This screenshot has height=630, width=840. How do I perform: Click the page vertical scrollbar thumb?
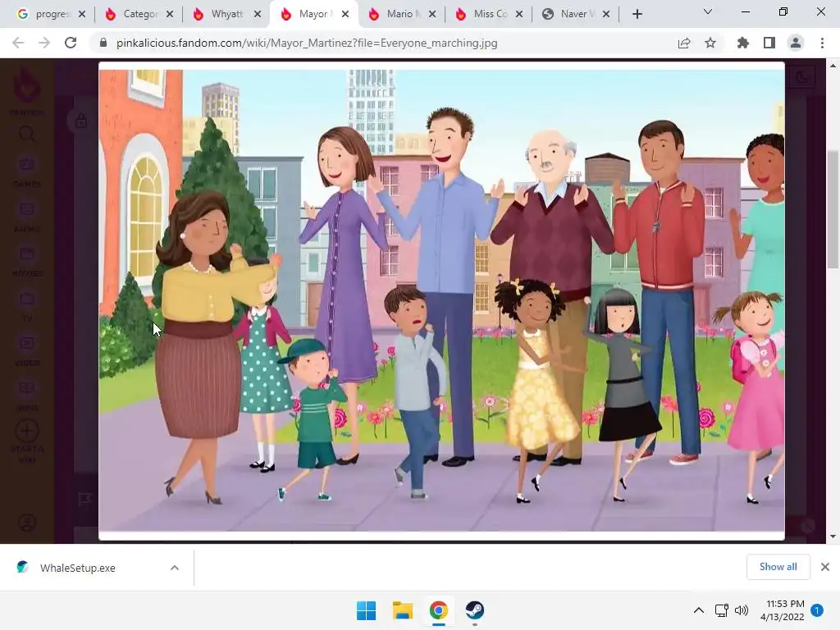pos(833,209)
